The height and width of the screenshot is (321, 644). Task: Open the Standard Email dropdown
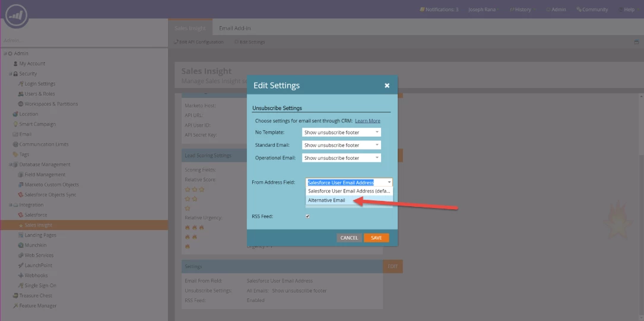pos(341,145)
